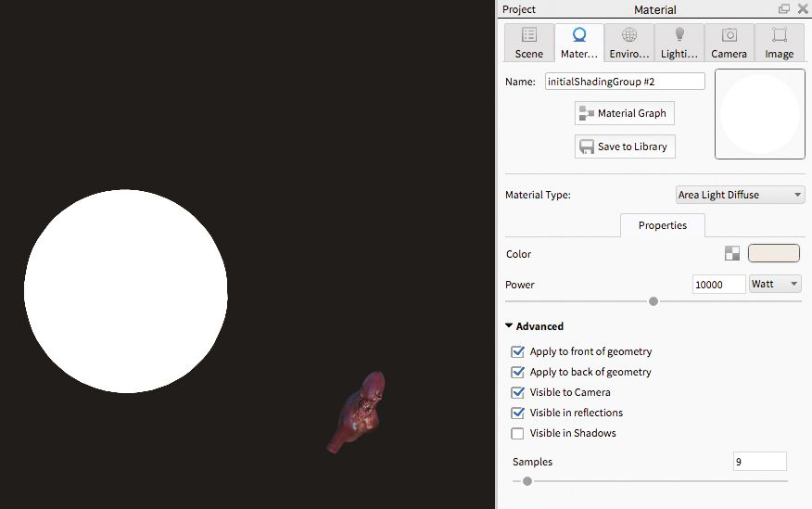Click the Power value field
This screenshot has height=509, width=812.
point(718,285)
